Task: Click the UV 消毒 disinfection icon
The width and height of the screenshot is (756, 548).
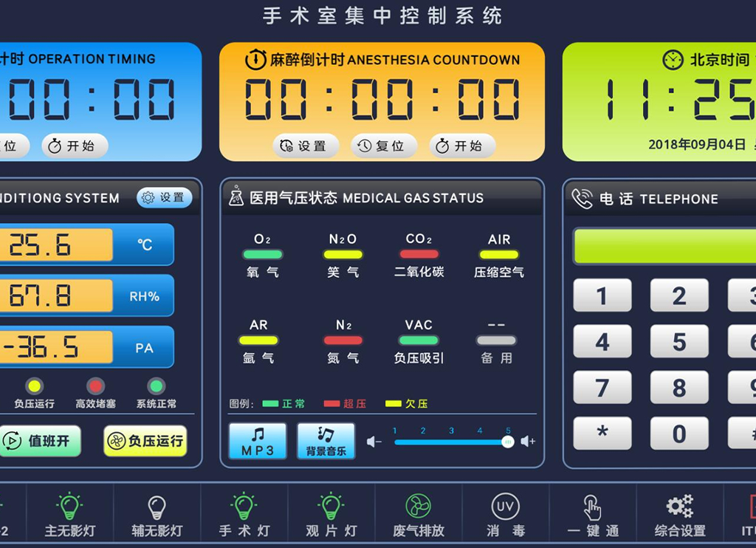Action: click(505, 507)
